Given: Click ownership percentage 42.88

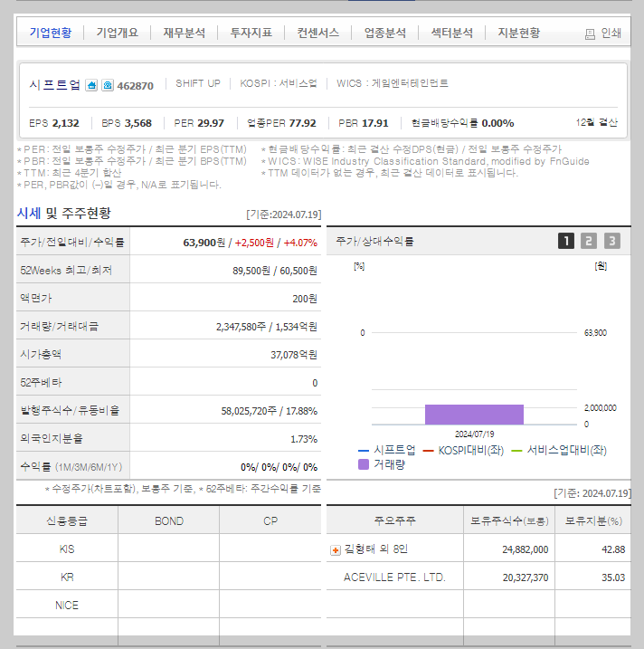Looking at the screenshot, I should click(613, 549).
